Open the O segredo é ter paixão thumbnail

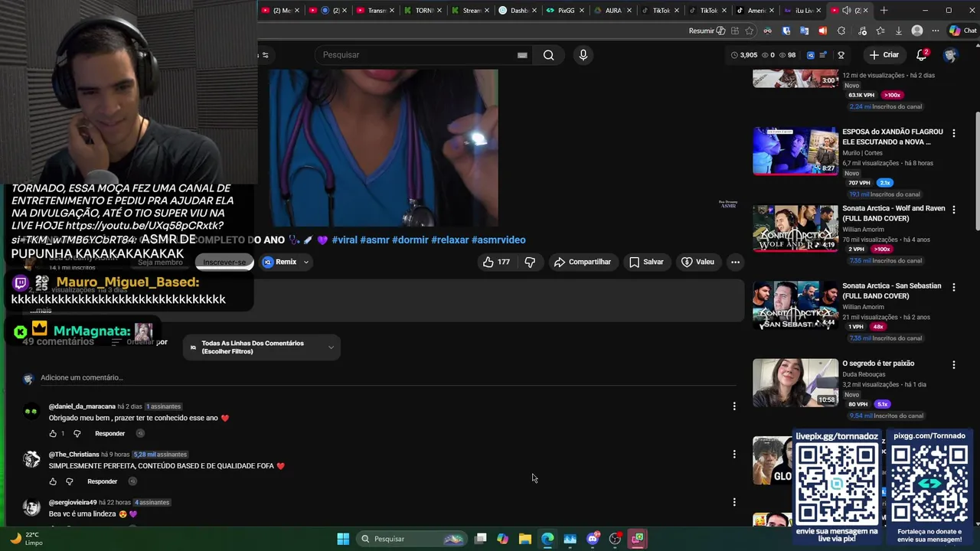pyautogui.click(x=795, y=383)
